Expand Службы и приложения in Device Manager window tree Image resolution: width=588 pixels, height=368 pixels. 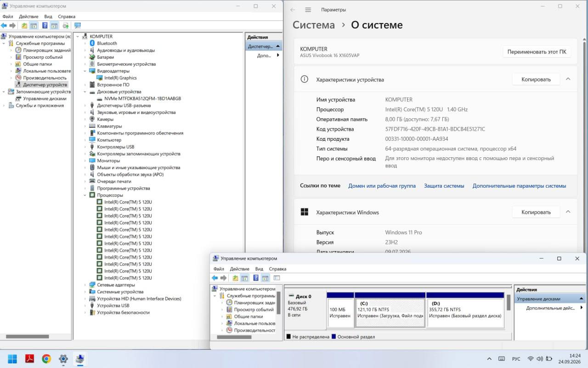[x=4, y=105]
